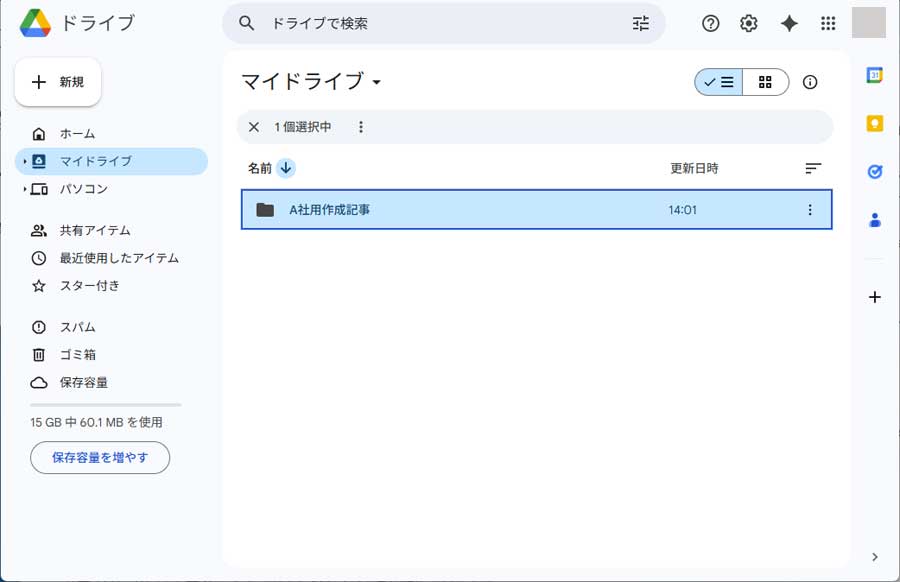Screen dimensions: 900x582
Task: Click the Gemini sparkle icon
Action: click(789, 24)
